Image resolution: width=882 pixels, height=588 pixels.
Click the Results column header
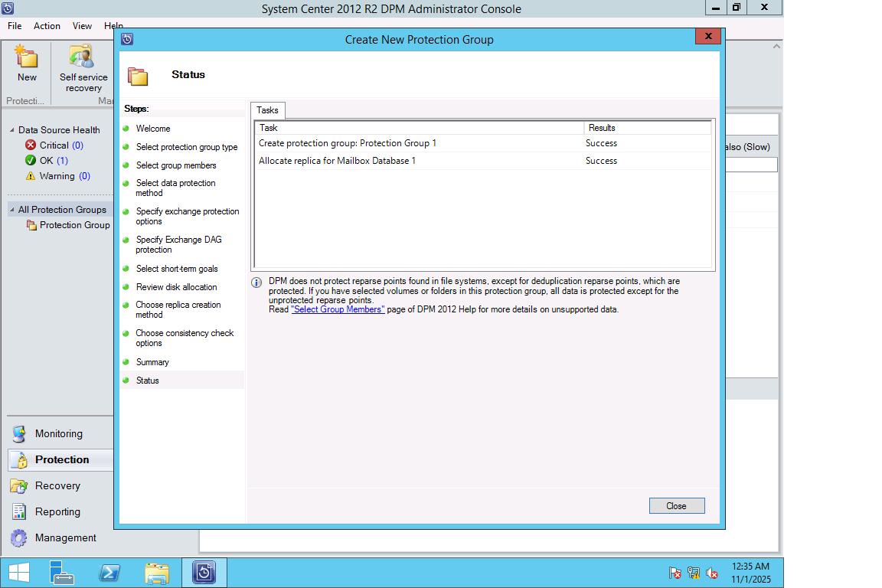(x=648, y=128)
